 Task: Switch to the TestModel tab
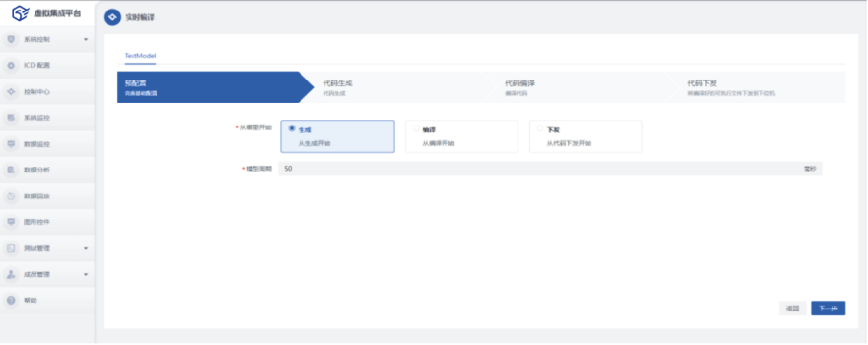(140, 54)
